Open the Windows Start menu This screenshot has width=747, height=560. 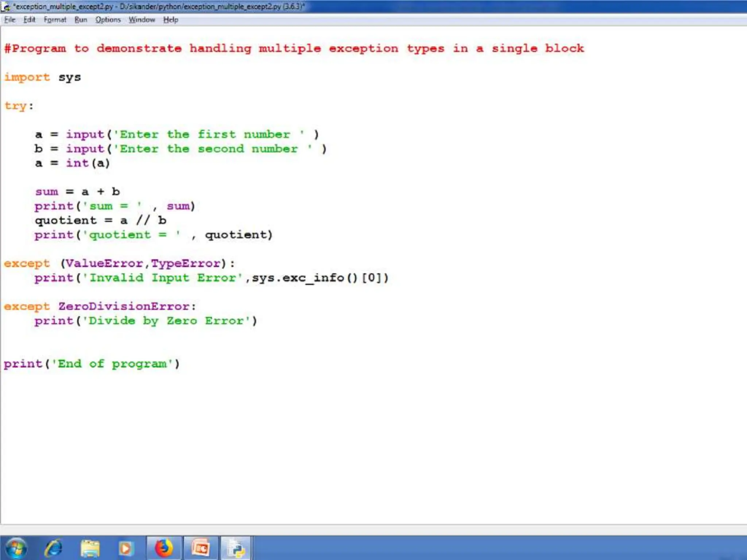coord(15,548)
